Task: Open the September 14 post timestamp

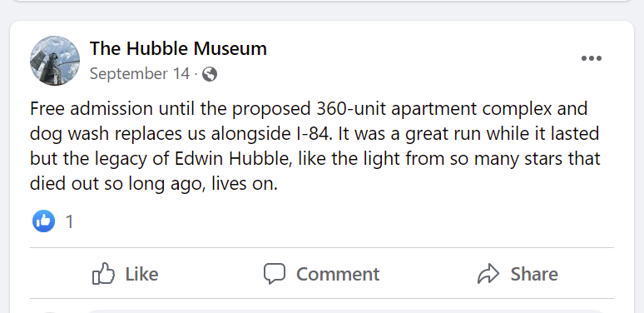Action: 140,74
